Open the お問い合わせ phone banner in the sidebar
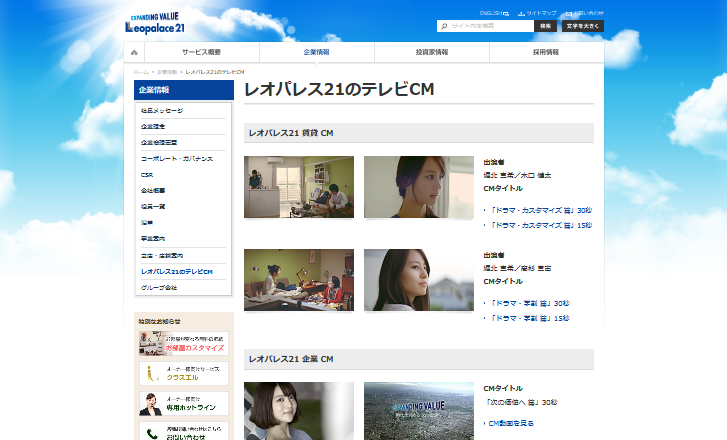727x440 pixels. point(184,431)
